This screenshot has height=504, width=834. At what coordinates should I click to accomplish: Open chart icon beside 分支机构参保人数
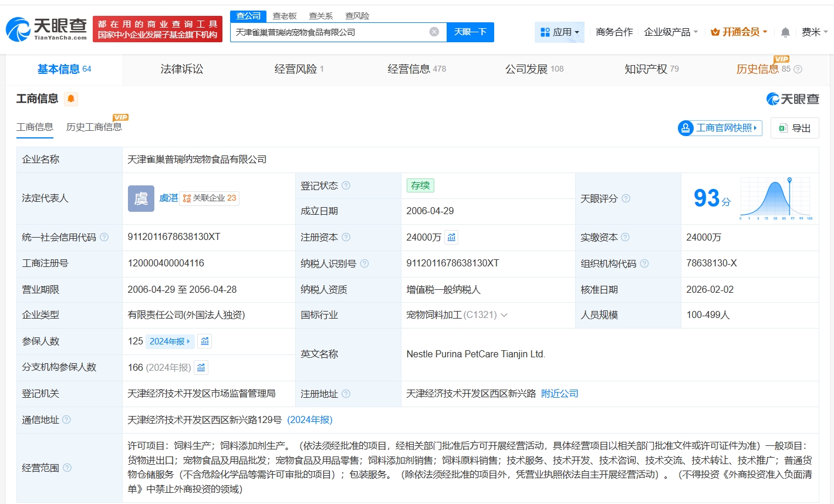click(x=201, y=367)
